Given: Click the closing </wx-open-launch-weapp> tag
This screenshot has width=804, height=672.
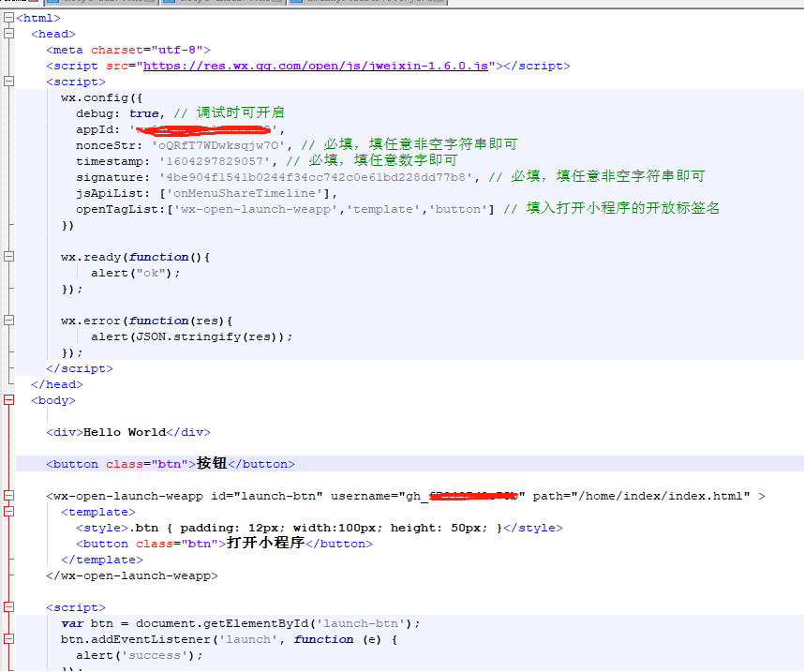Looking at the screenshot, I should 132,575.
